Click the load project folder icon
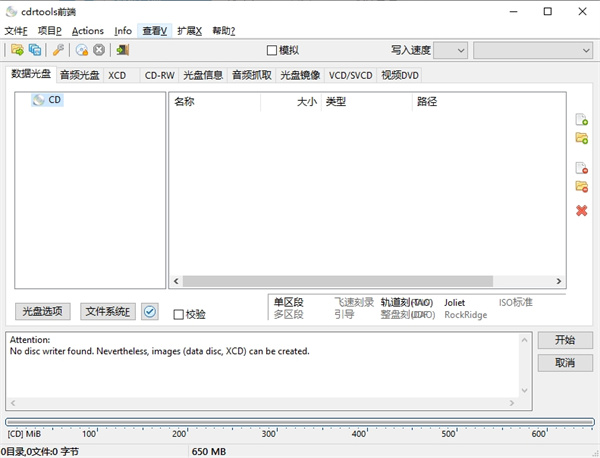This screenshot has width=600, height=458. coord(17,50)
